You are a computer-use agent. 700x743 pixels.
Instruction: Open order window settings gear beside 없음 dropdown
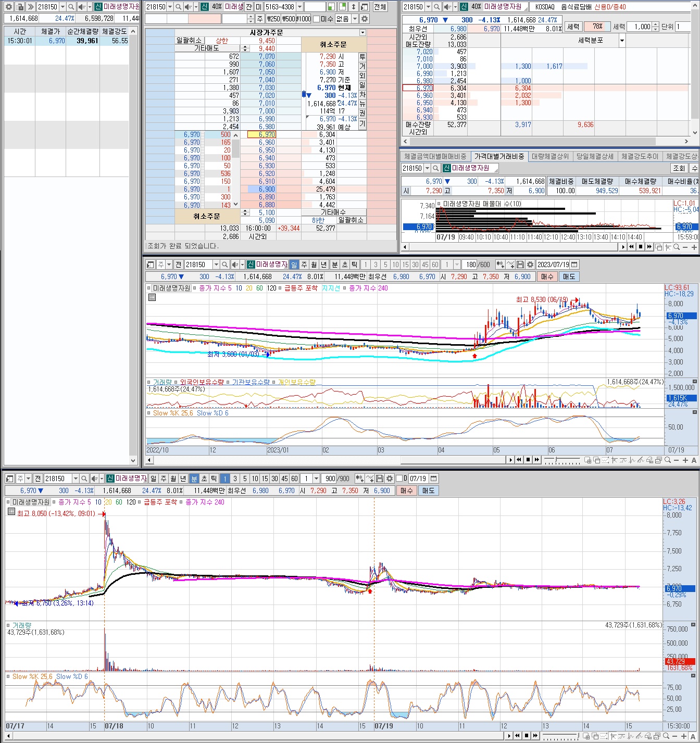(x=365, y=19)
